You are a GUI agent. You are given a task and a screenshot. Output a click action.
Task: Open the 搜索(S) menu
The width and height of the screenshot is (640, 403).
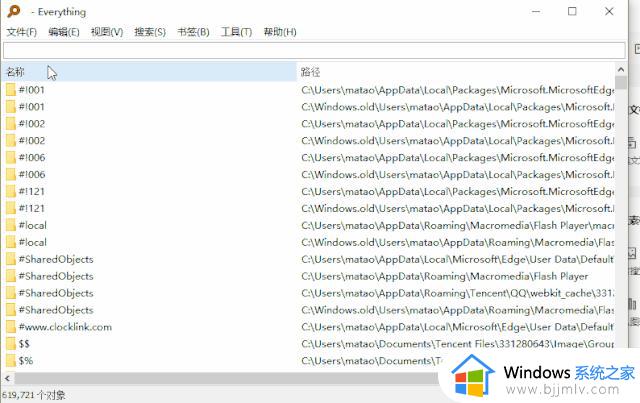tap(150, 32)
